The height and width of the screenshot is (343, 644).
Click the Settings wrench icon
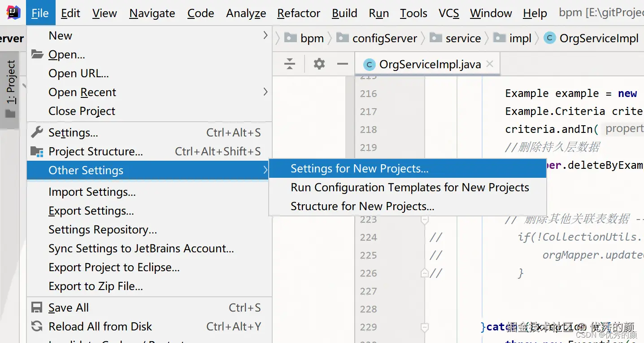pos(37,132)
